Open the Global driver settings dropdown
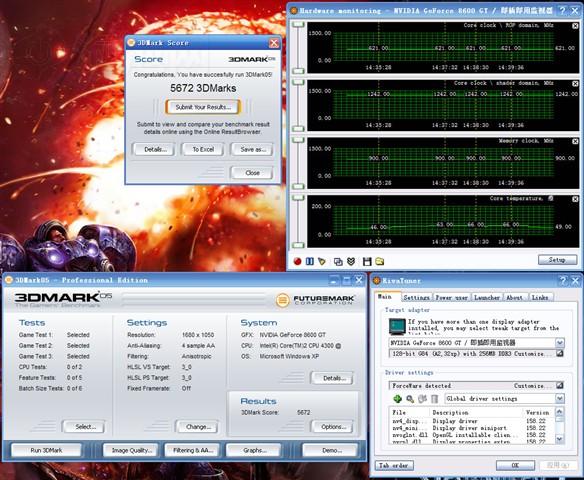The height and width of the screenshot is (480, 584). click(x=560, y=399)
